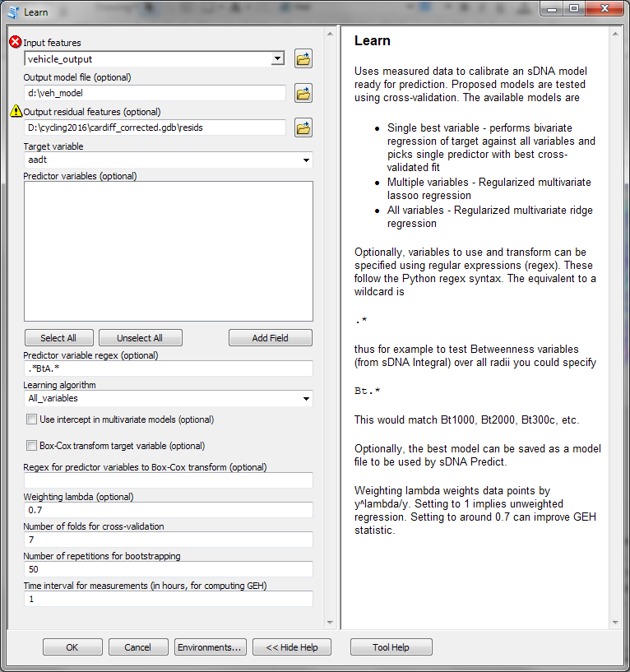The image size is (630, 672).
Task: Click the red error icon beside Input features
Action: coord(16,42)
